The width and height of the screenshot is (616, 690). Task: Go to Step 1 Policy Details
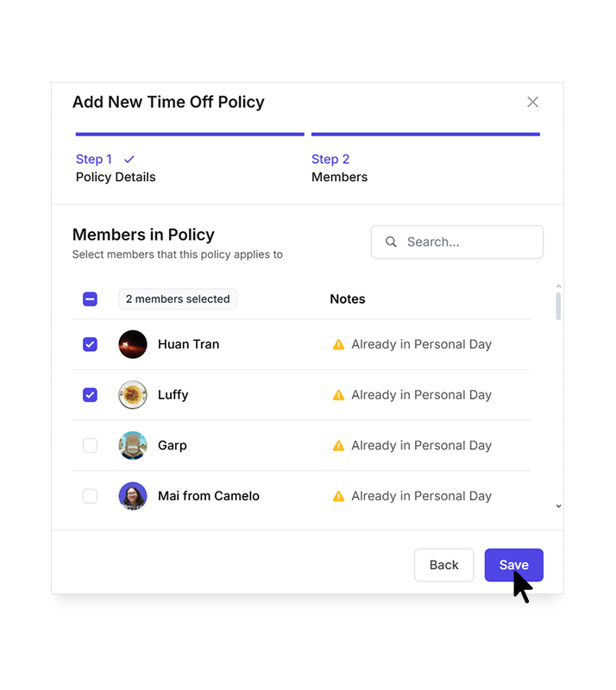[116, 168]
